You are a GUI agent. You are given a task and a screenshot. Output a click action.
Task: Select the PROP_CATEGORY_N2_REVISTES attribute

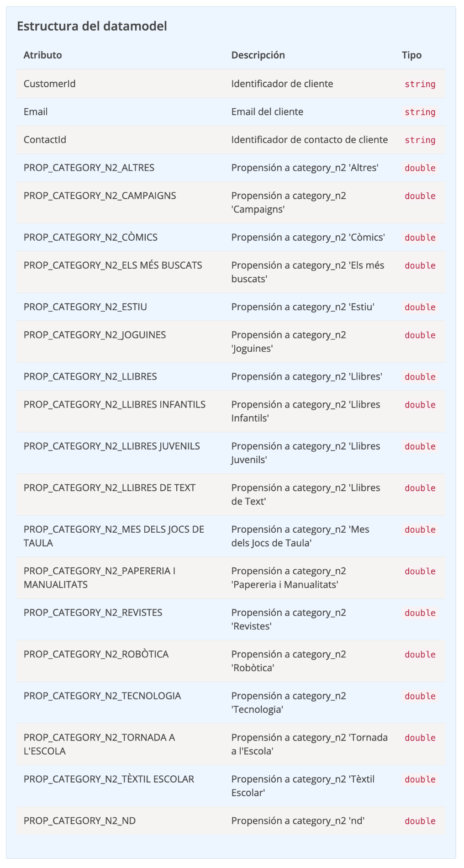point(93,613)
